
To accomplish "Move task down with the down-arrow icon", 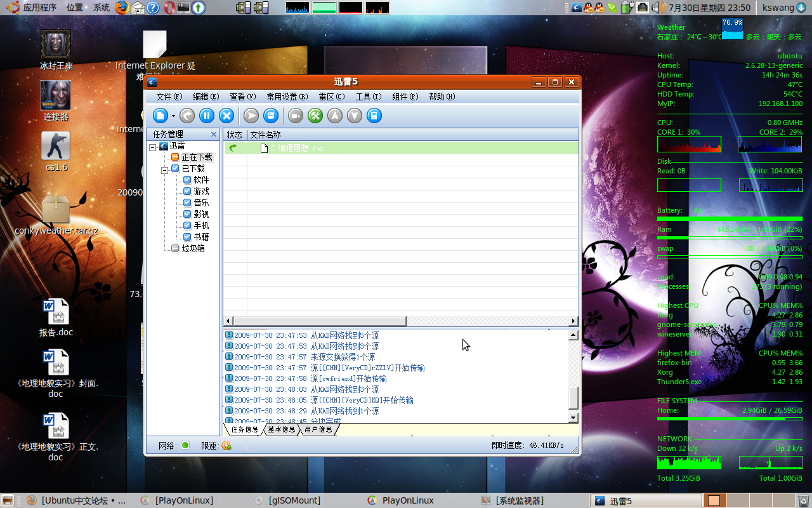I will pyautogui.click(x=355, y=116).
